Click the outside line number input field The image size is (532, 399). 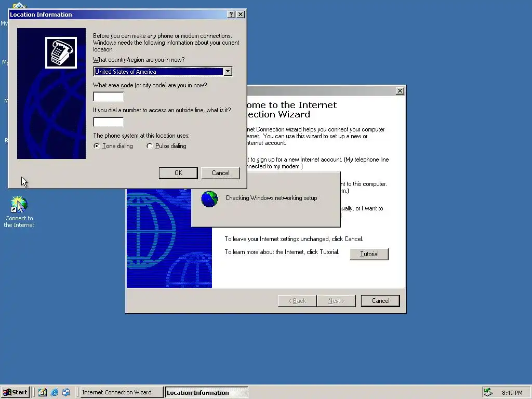click(x=109, y=122)
